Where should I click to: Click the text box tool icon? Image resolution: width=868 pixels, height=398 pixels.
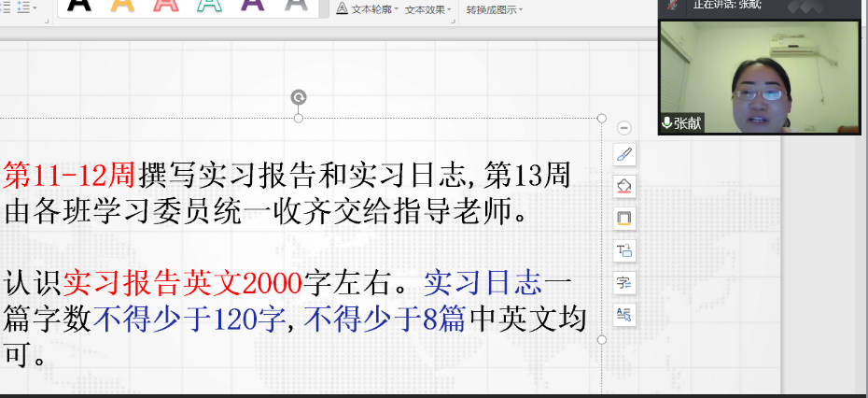click(x=624, y=250)
